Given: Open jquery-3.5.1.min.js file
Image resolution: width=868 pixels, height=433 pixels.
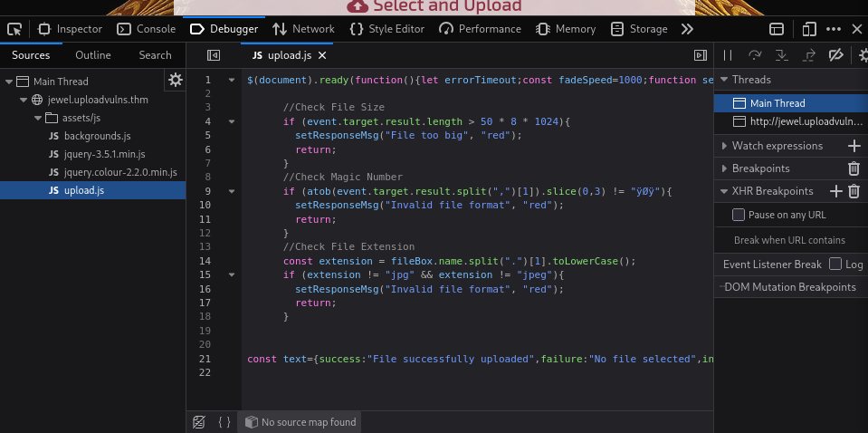Looking at the screenshot, I should [105, 154].
